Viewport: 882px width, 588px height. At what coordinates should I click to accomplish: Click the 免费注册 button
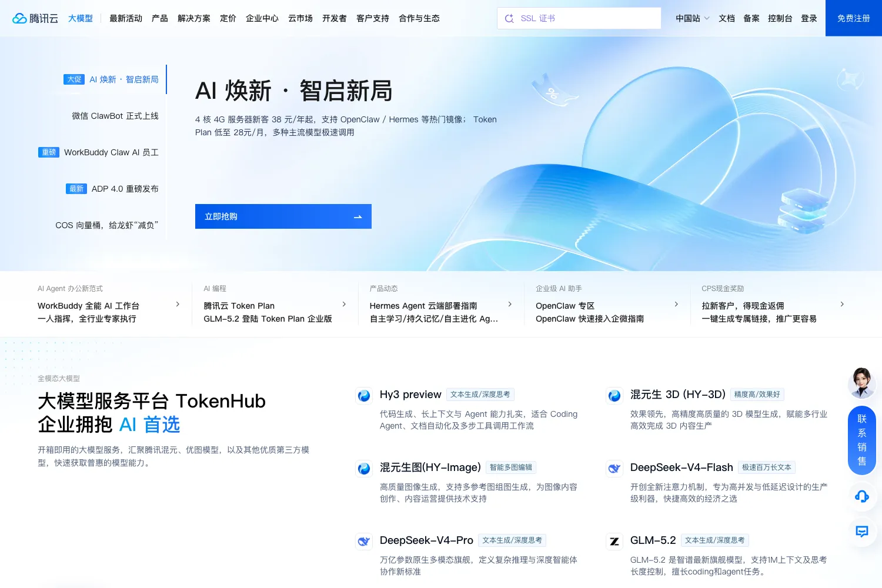click(854, 18)
